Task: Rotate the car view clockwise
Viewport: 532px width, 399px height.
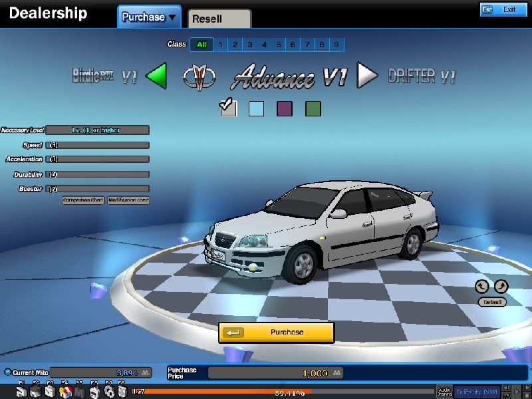Action: tap(501, 287)
